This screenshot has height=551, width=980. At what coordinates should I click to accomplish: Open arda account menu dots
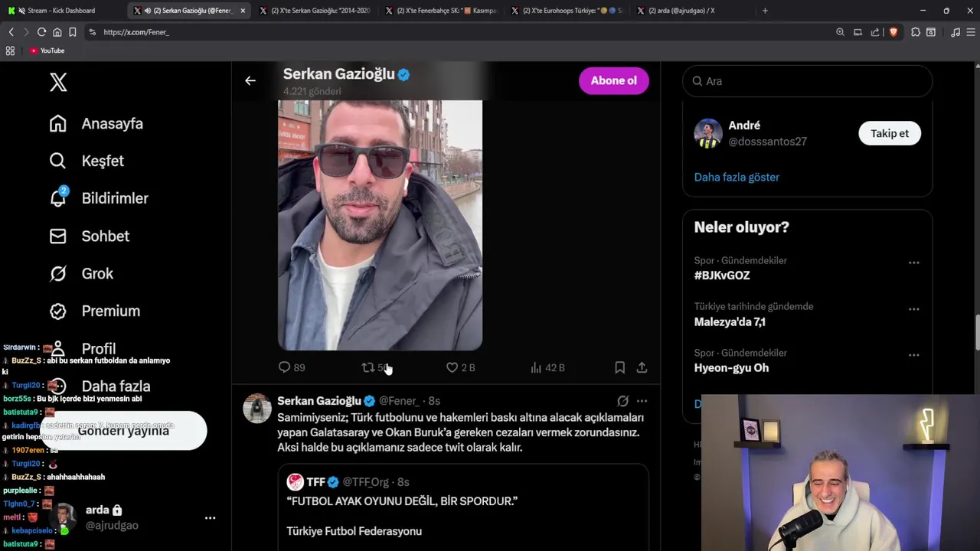pos(210,518)
